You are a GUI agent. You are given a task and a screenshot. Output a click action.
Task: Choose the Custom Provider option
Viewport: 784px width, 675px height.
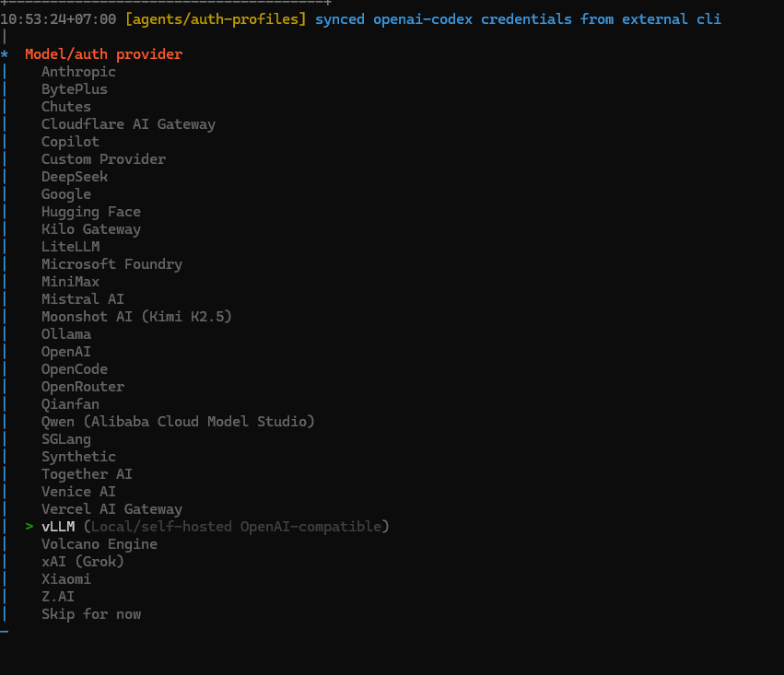tap(103, 159)
